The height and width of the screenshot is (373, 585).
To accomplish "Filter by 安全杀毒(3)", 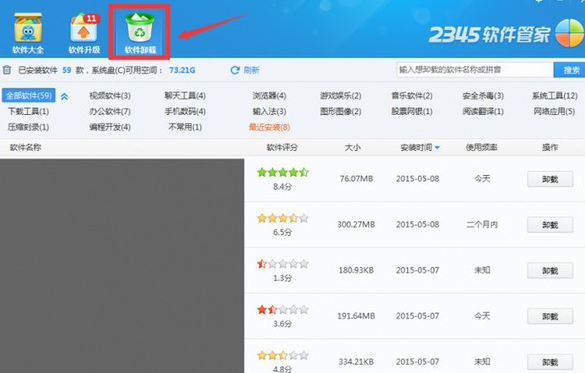I will tap(483, 96).
